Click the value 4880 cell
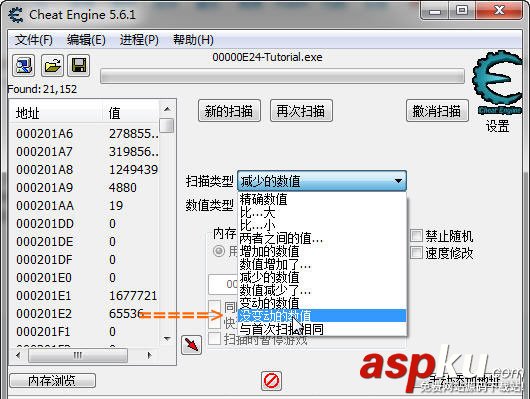The image size is (530, 399). coord(123,187)
